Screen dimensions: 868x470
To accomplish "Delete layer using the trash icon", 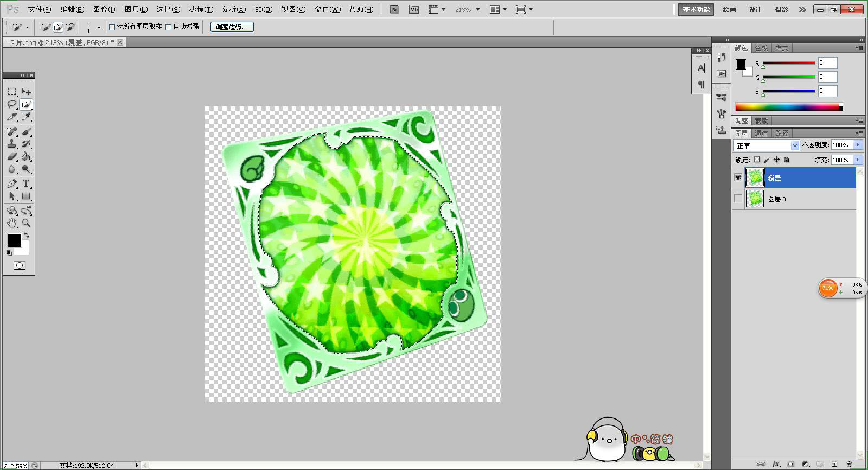I will 849,465.
